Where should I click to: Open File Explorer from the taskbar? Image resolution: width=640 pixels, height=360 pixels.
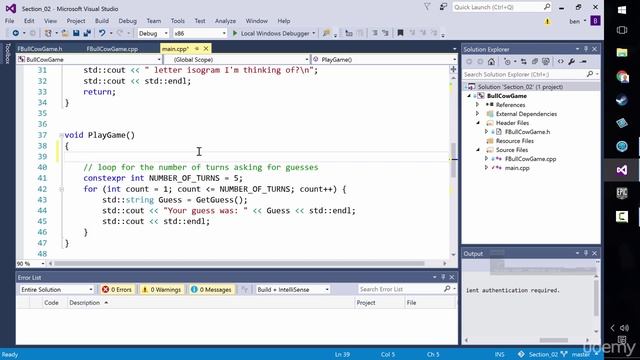tap(622, 53)
